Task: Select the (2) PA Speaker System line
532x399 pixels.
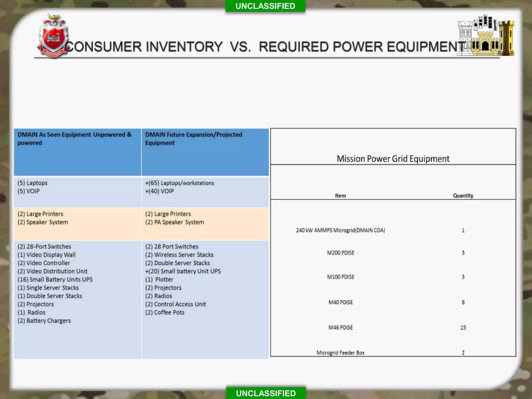Action: (x=175, y=222)
